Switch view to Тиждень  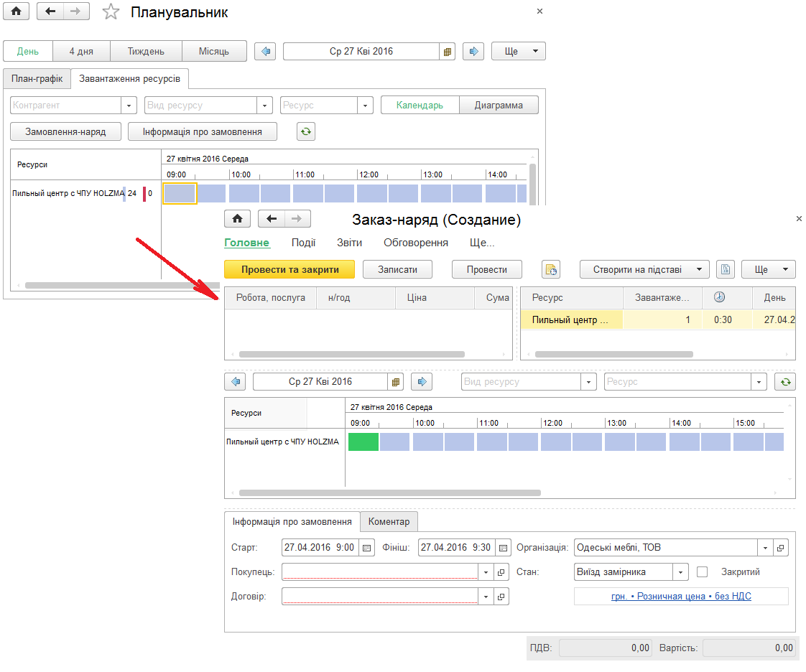[146, 52]
